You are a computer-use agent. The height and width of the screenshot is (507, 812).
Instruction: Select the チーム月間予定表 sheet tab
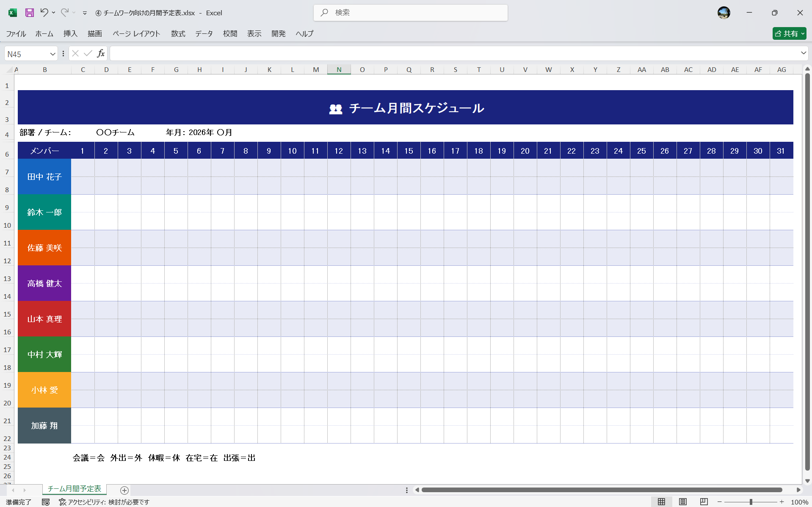click(x=74, y=489)
